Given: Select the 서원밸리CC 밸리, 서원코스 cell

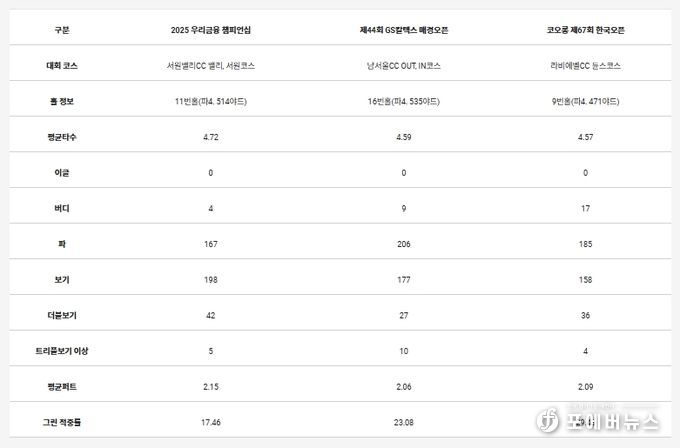Looking at the screenshot, I should click(210, 65).
